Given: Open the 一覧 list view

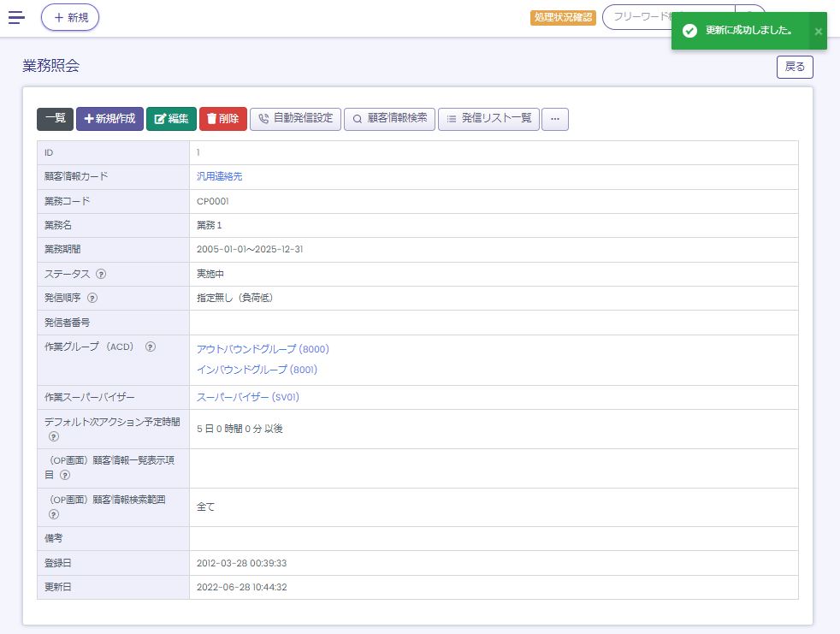Looking at the screenshot, I should [x=55, y=119].
